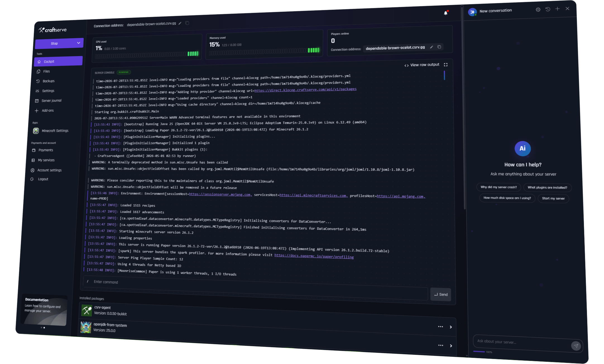This screenshot has height=364, width=604.
Task: Edit address in Players online card
Action: [x=432, y=47]
